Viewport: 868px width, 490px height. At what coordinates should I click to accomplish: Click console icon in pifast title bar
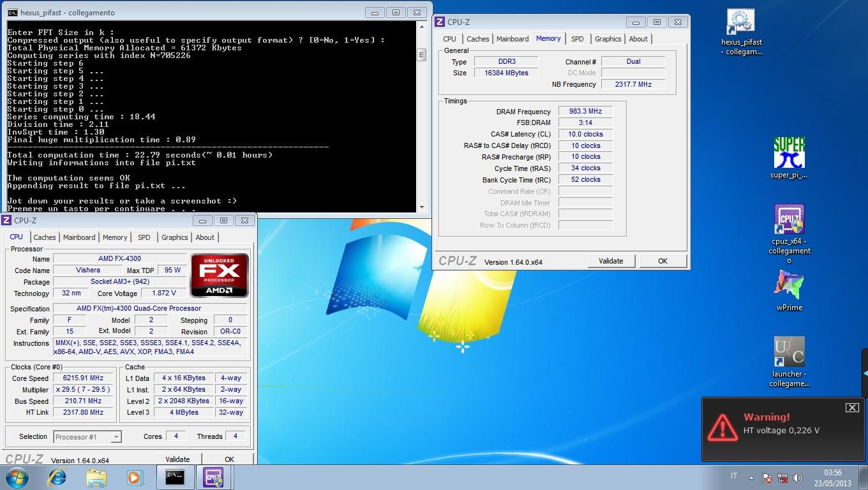click(12, 12)
